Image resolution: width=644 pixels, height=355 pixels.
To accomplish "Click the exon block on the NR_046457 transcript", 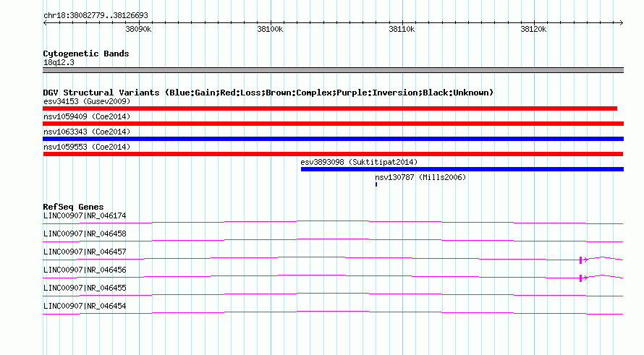I will [581, 260].
